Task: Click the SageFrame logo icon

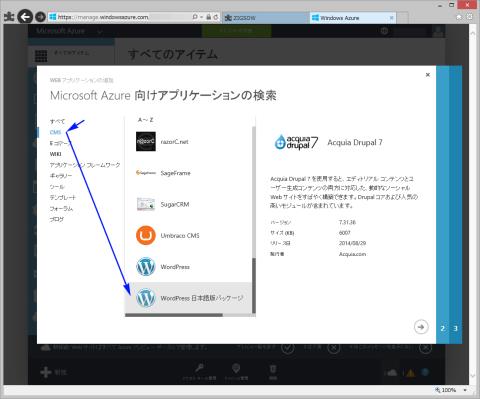Action: (x=146, y=173)
